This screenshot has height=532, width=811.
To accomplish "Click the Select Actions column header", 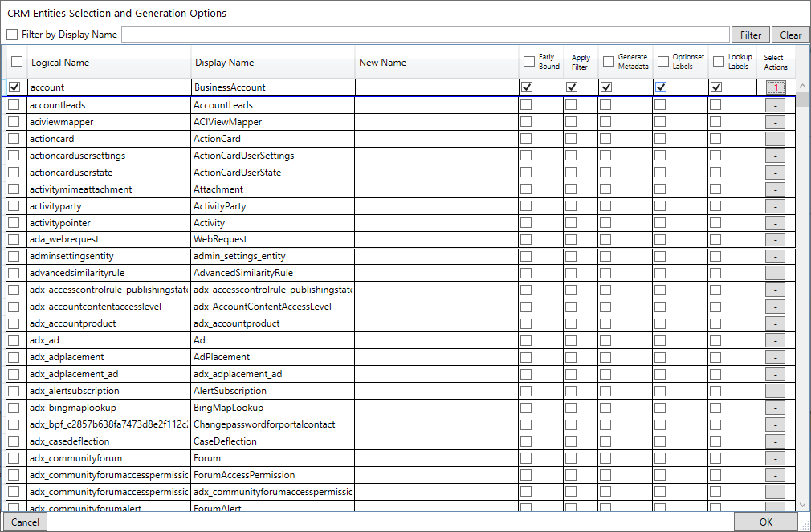I will point(776,62).
